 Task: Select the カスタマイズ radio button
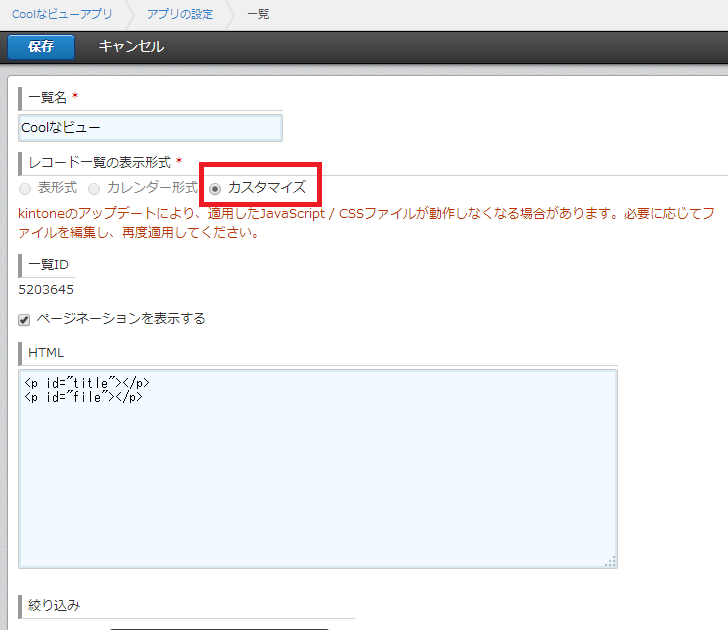(x=215, y=188)
